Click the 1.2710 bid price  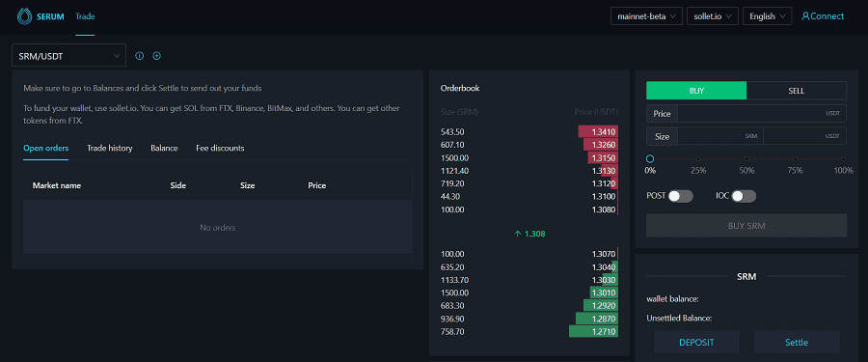pos(603,331)
